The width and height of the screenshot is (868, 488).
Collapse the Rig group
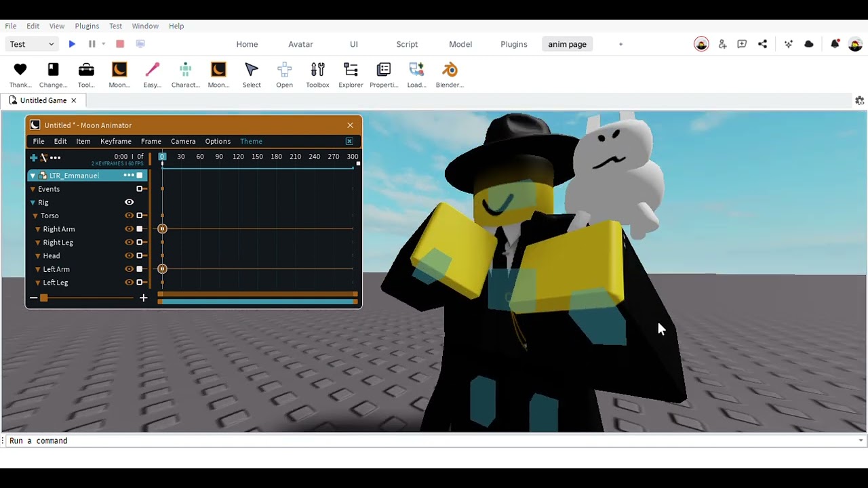click(33, 203)
